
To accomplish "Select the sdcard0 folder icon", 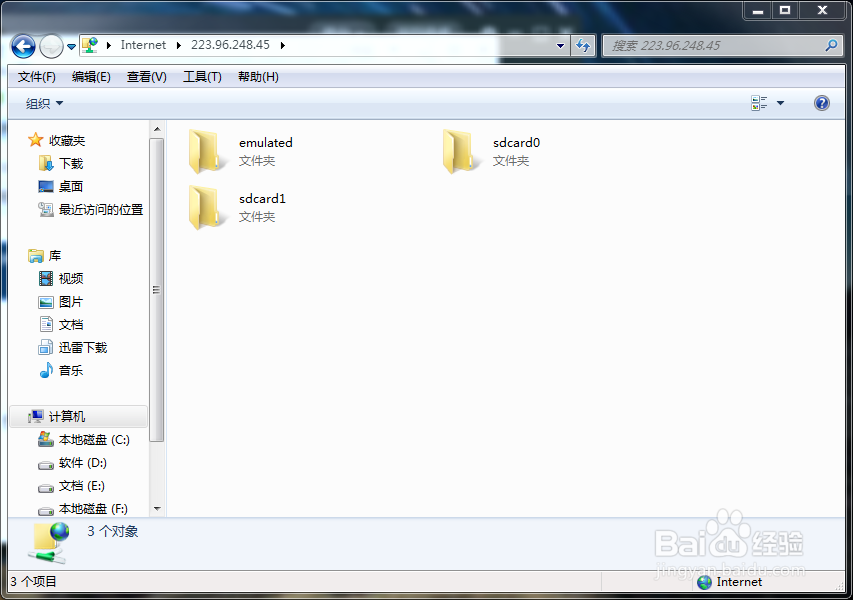I will point(460,151).
